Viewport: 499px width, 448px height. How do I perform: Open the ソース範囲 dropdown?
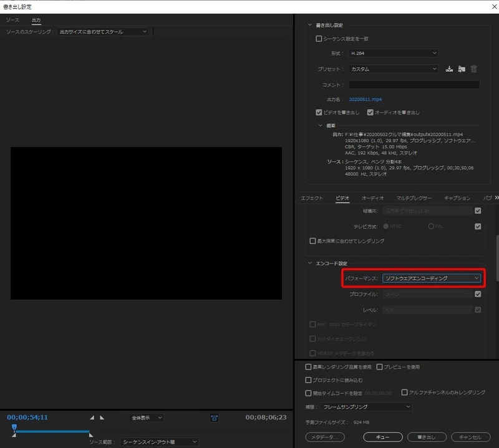159,442
